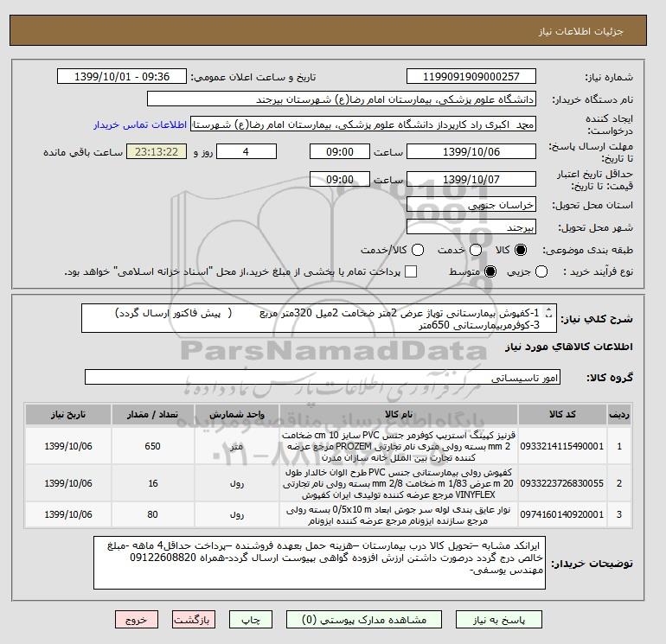Click the تاریخ نیاز column header

pyautogui.click(x=68, y=414)
